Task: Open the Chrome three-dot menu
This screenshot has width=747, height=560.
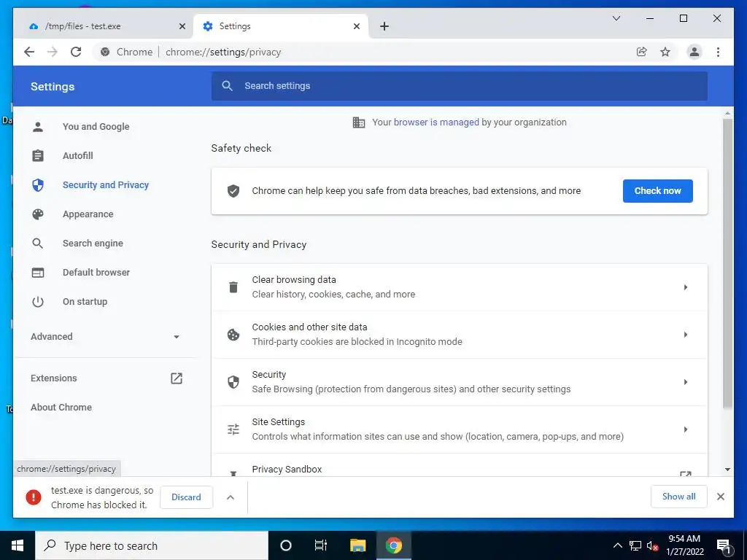Action: 718,52
